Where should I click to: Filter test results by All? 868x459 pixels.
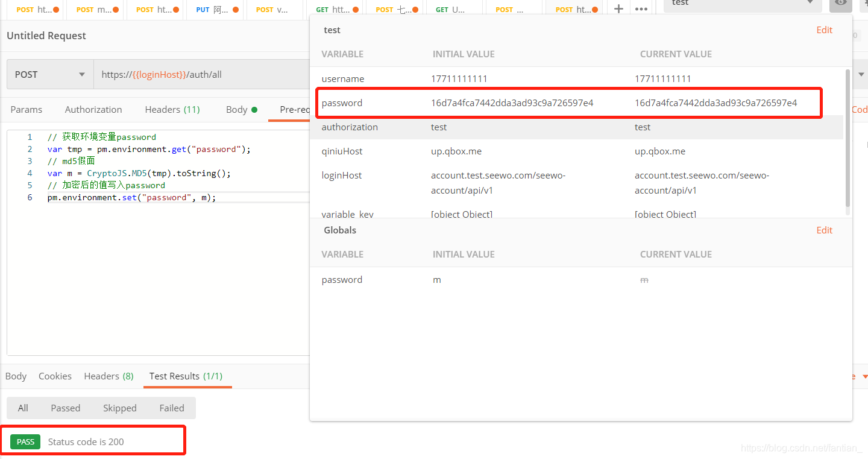click(23, 408)
